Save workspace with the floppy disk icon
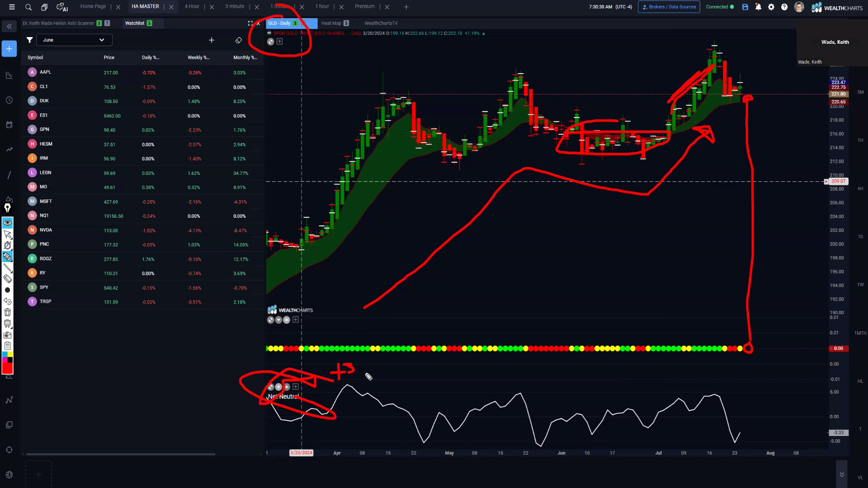The image size is (868, 488). click(745, 7)
